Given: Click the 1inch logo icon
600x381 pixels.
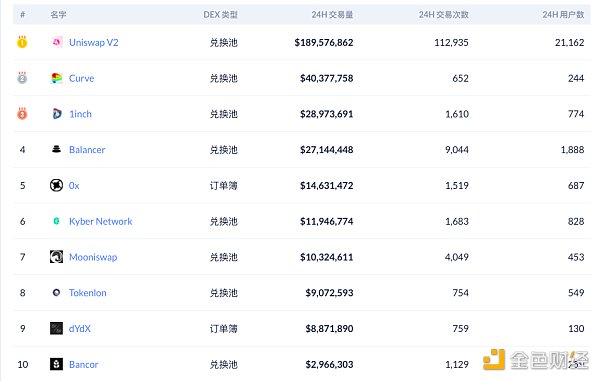Looking at the screenshot, I should click(57, 114).
